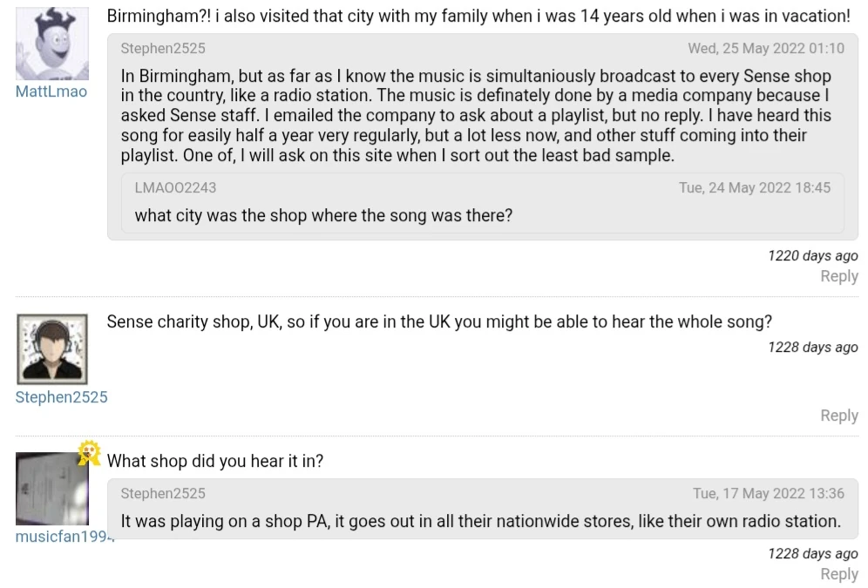Click the gold badge on musicfan1994's avatar
The width and height of the screenshot is (868, 588).
pos(88,452)
